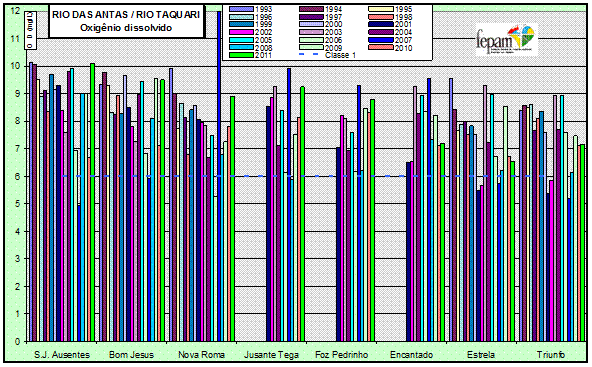Click the '1997' legend label
Viewport: 592px width, 367px height.
click(x=333, y=17)
